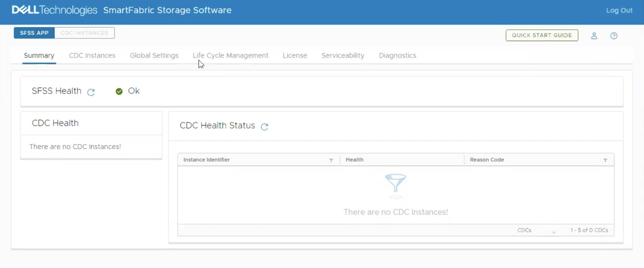Click the '1 - 5 of 0 CDCs' pagination text

[589, 230]
